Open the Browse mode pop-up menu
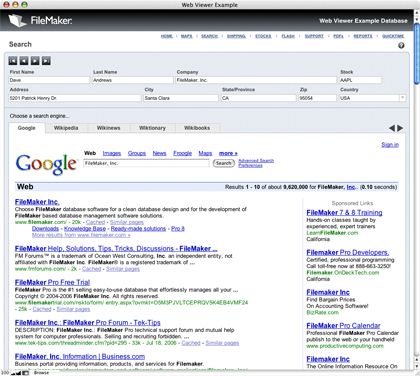This screenshot has height=376, width=420. [x=41, y=373]
